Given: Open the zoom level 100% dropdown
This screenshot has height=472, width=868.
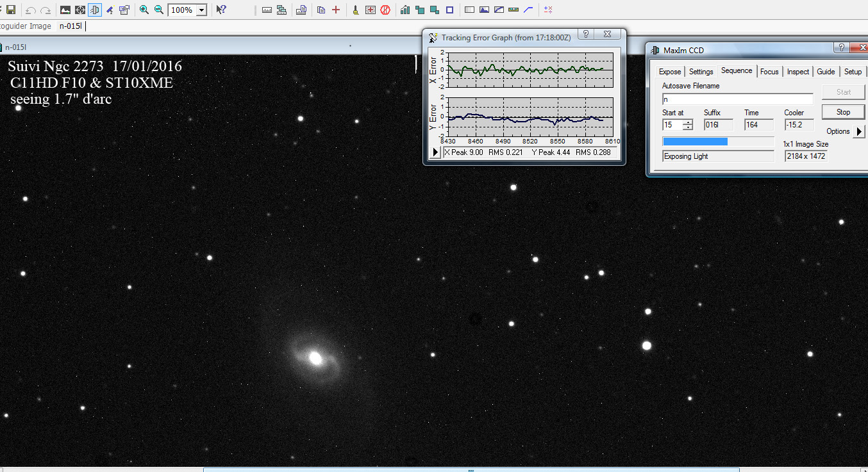Looking at the screenshot, I should tap(201, 10).
